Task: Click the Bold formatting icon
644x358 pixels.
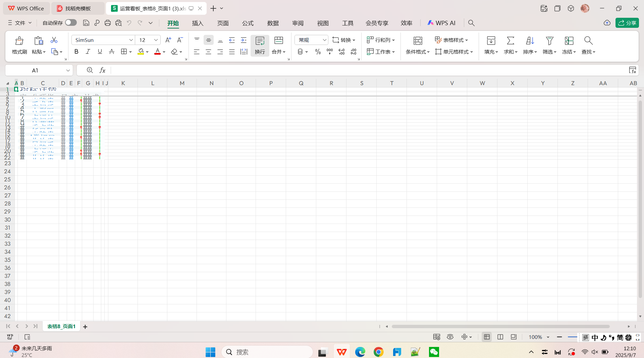Action: point(76,52)
